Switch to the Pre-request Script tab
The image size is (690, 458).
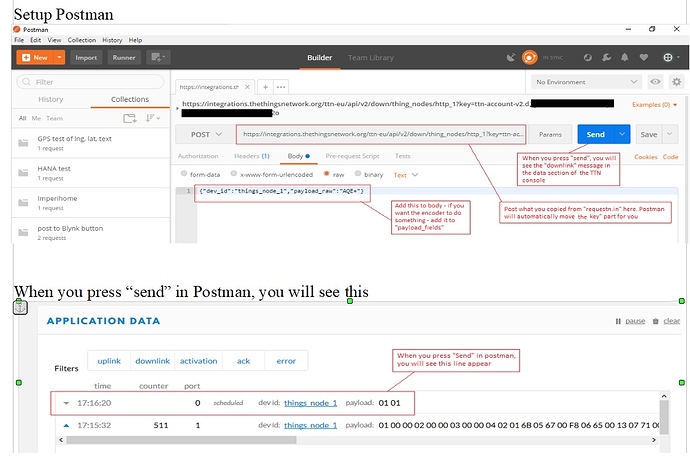(x=352, y=156)
